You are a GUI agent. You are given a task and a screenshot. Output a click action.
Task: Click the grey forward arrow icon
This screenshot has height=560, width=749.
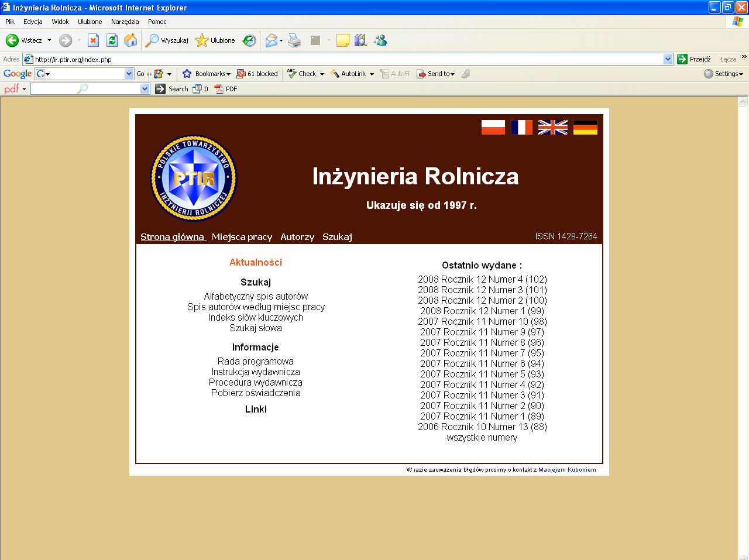pyautogui.click(x=66, y=40)
